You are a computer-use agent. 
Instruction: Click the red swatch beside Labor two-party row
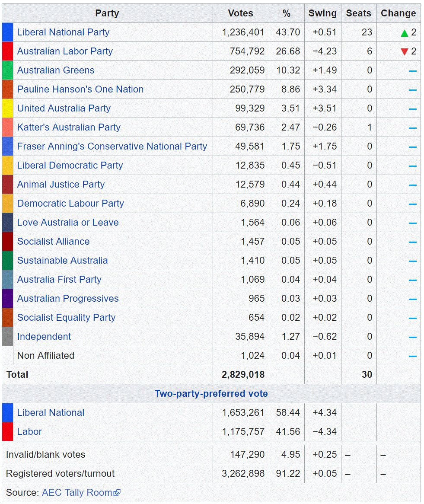[7, 432]
